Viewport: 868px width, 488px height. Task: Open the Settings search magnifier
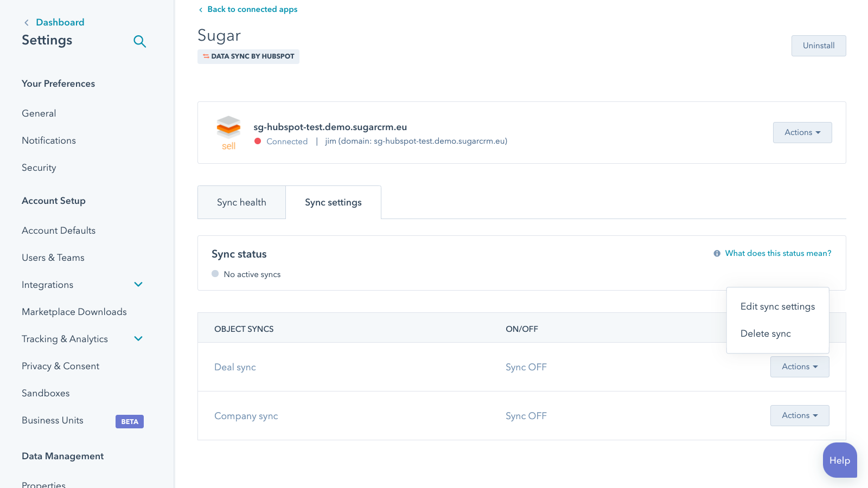(x=139, y=41)
